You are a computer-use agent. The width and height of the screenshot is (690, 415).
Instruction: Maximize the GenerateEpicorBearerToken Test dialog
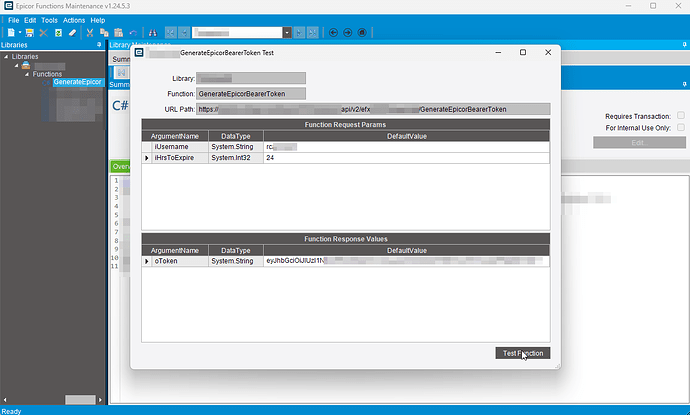click(523, 52)
